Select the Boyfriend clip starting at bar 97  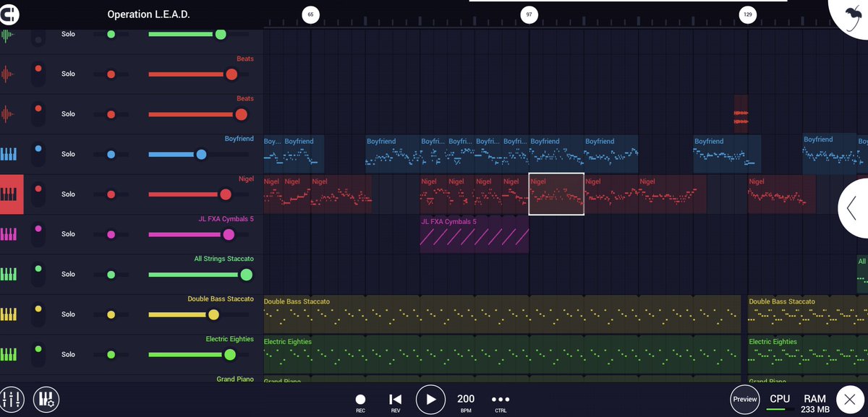[556, 154]
